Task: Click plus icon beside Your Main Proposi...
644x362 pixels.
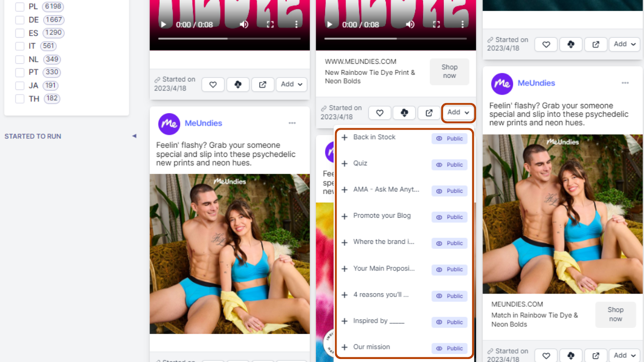Action: pyautogui.click(x=345, y=269)
